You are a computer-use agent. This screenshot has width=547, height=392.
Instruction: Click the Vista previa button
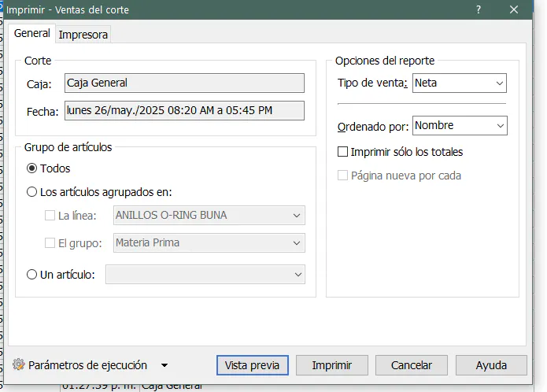tap(252, 365)
